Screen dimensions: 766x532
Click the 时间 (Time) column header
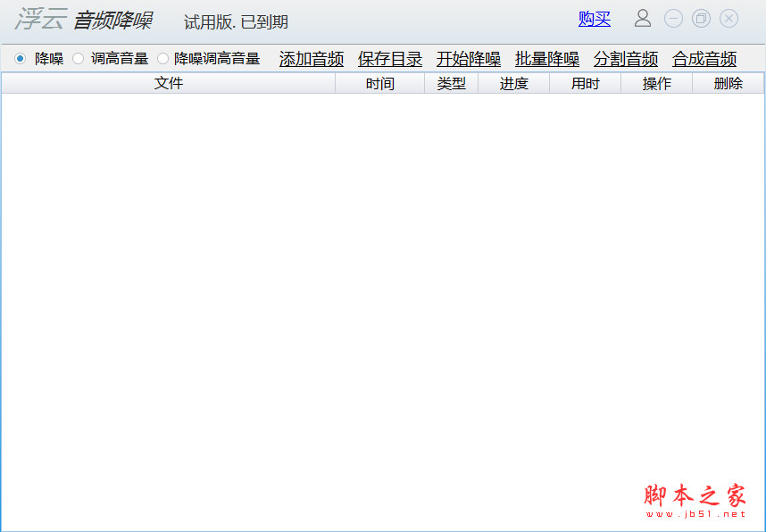[x=379, y=82]
